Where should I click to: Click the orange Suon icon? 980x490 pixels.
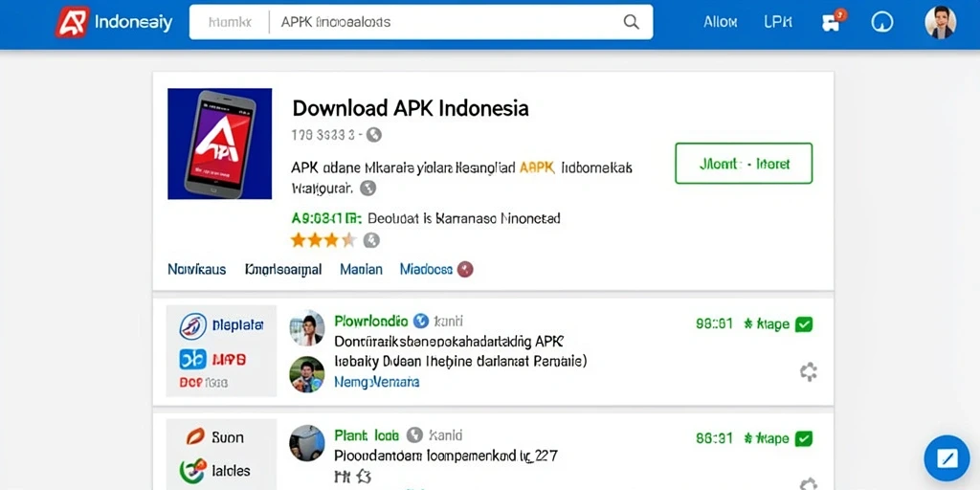[195, 436]
